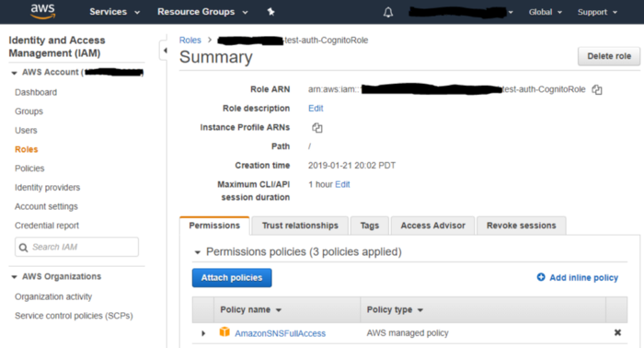This screenshot has width=644, height=348.
Task: Copy Instance Profile ARNs using copy icon
Action: (x=317, y=128)
